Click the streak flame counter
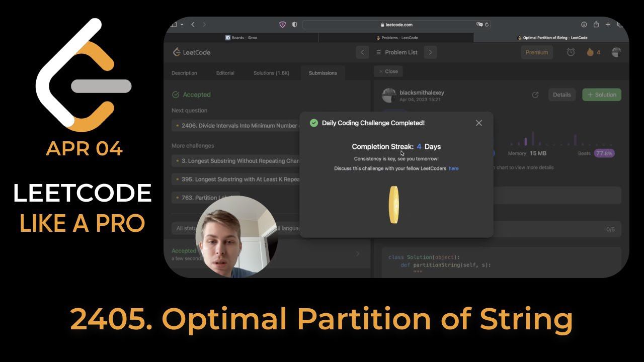 point(593,52)
